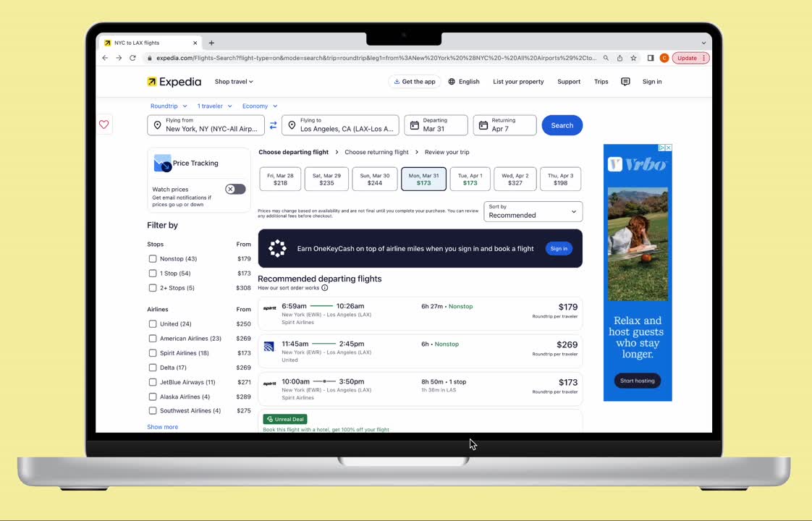This screenshot has height=521, width=812.
Task: Select the 11:45am United nonstop $269 flight
Action: [420, 352]
